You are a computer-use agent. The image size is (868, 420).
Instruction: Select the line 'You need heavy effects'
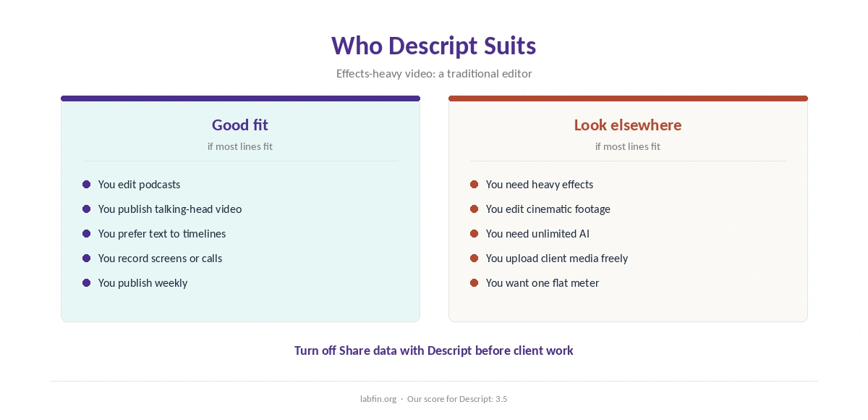(540, 185)
